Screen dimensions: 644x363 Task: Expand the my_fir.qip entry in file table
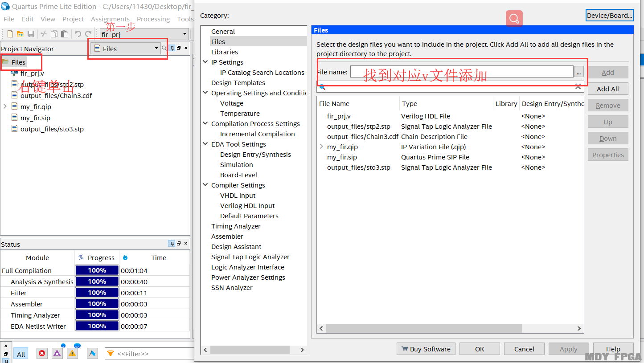tap(321, 147)
